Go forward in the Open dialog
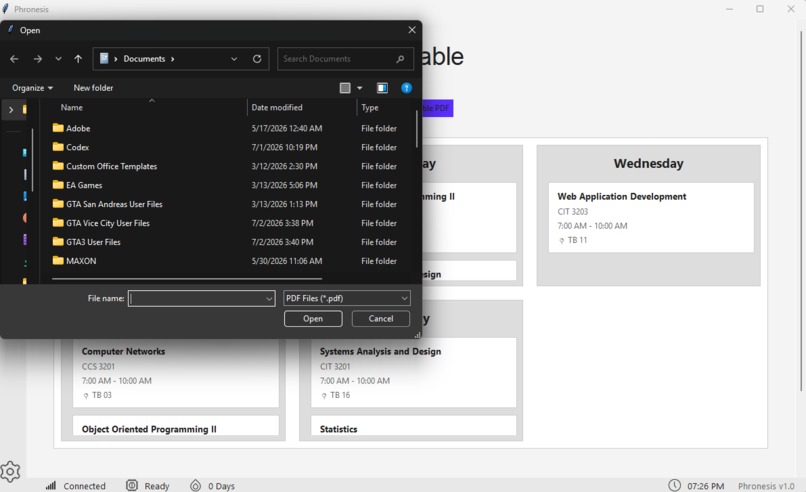 pyautogui.click(x=38, y=59)
